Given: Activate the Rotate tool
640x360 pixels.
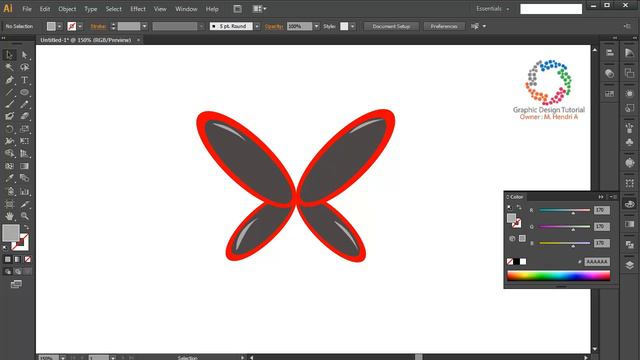Looking at the screenshot, I should coord(9,129).
